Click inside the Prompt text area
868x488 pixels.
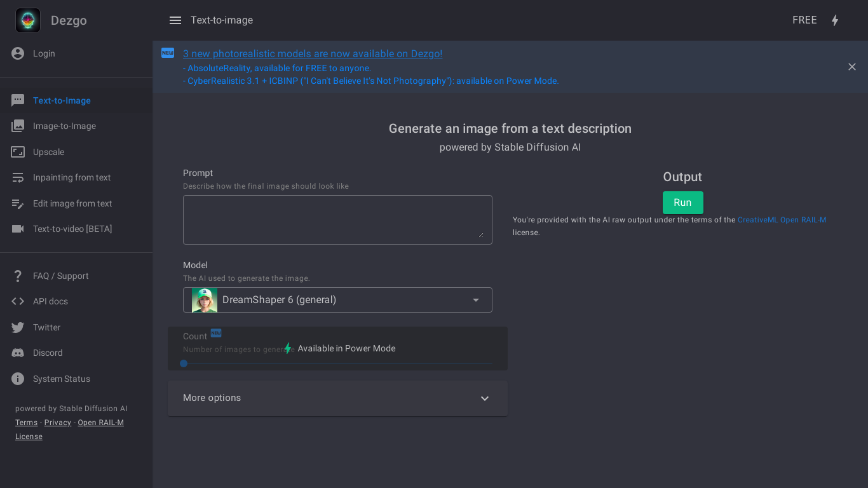337,219
